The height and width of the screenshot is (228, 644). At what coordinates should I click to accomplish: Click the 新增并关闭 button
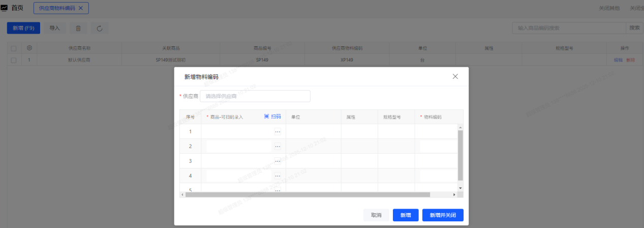[x=442, y=215]
